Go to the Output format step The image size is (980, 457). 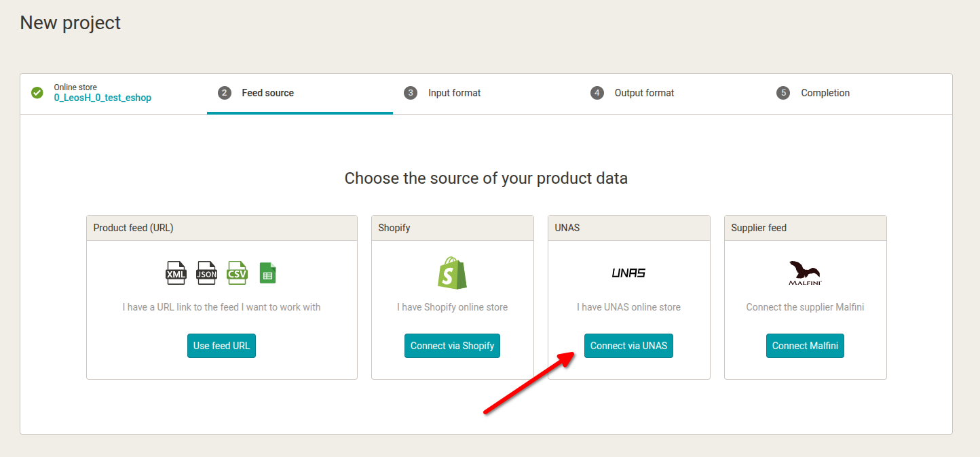click(644, 93)
